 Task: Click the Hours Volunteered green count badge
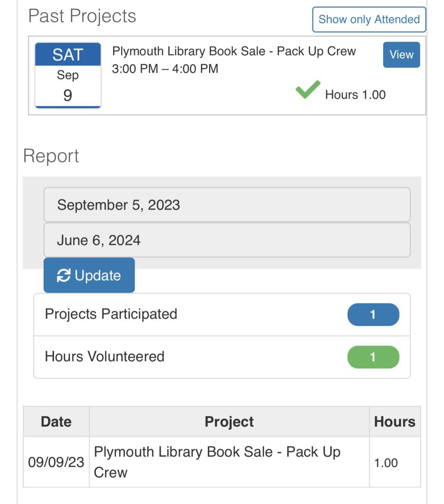coord(373,357)
